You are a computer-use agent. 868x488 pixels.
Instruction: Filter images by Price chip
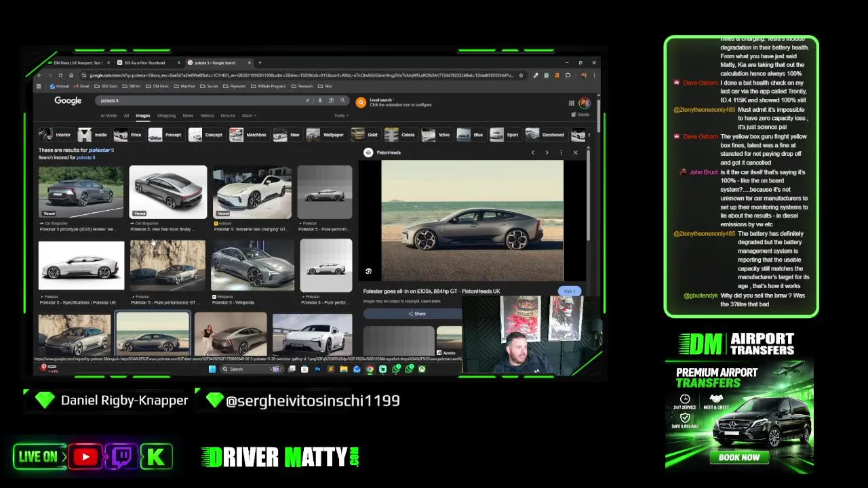(x=128, y=135)
